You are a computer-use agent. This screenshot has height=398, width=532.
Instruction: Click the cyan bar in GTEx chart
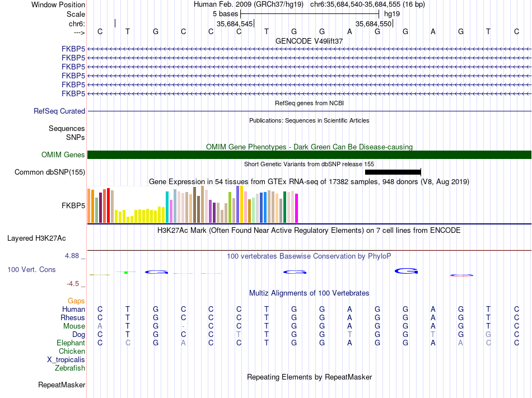[167, 207]
